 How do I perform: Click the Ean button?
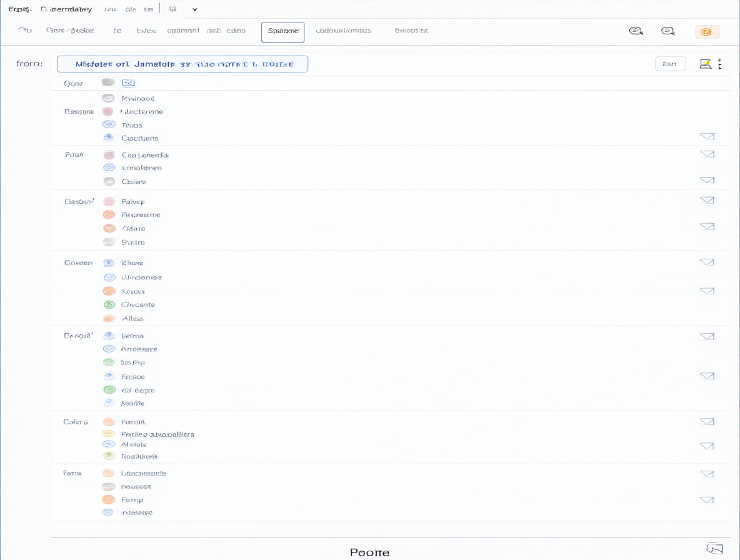pyautogui.click(x=670, y=64)
